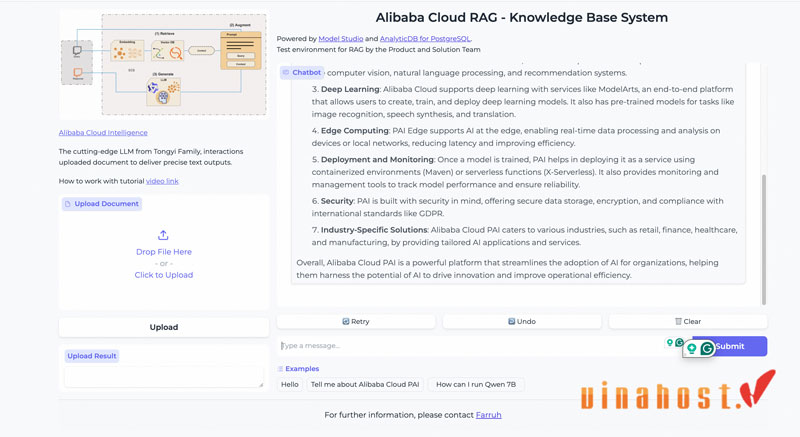Click the Industry-Specific Solutions heading

click(x=374, y=230)
